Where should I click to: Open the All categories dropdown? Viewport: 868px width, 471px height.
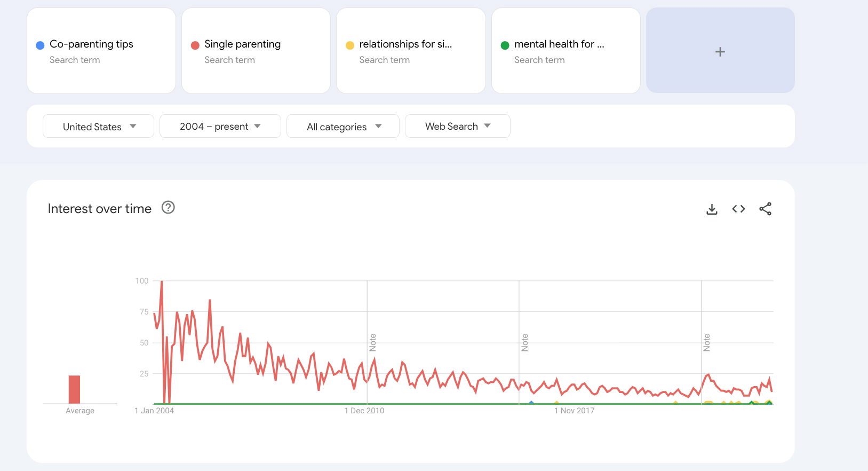point(343,127)
